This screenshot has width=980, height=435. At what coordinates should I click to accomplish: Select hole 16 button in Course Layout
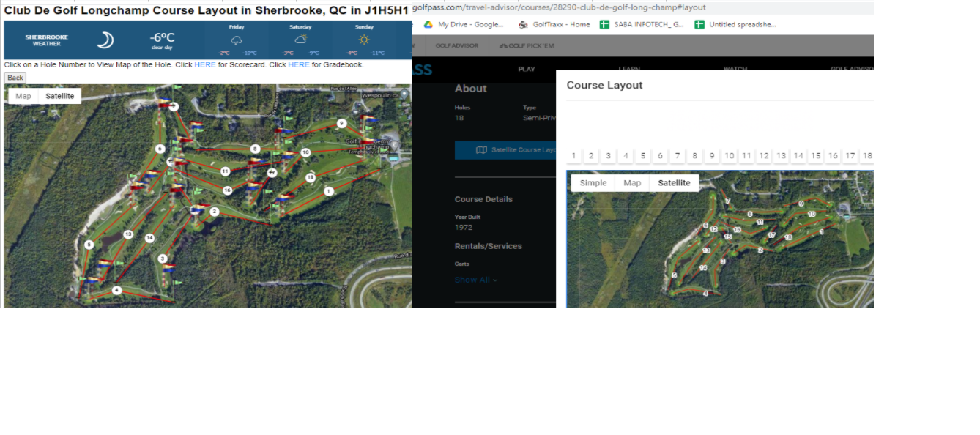[833, 156]
